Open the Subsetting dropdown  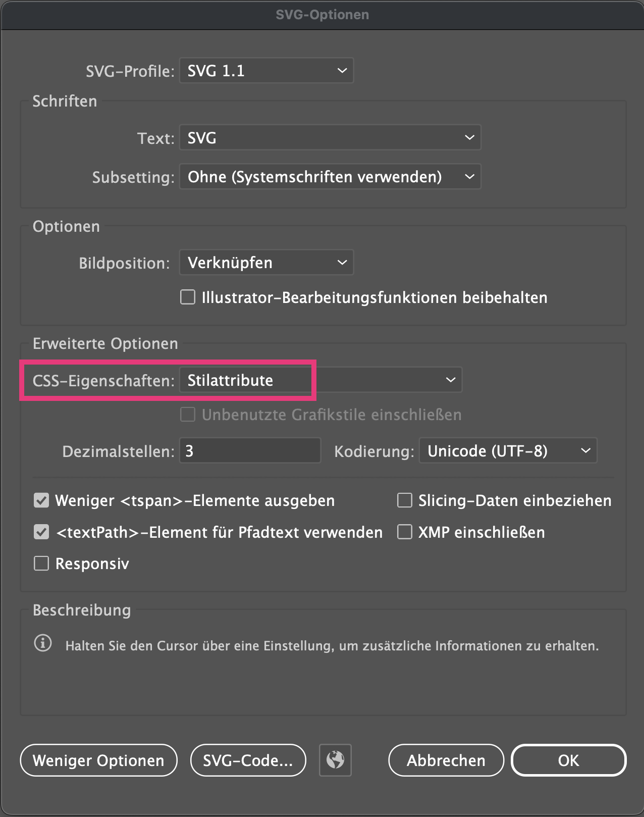pos(330,176)
